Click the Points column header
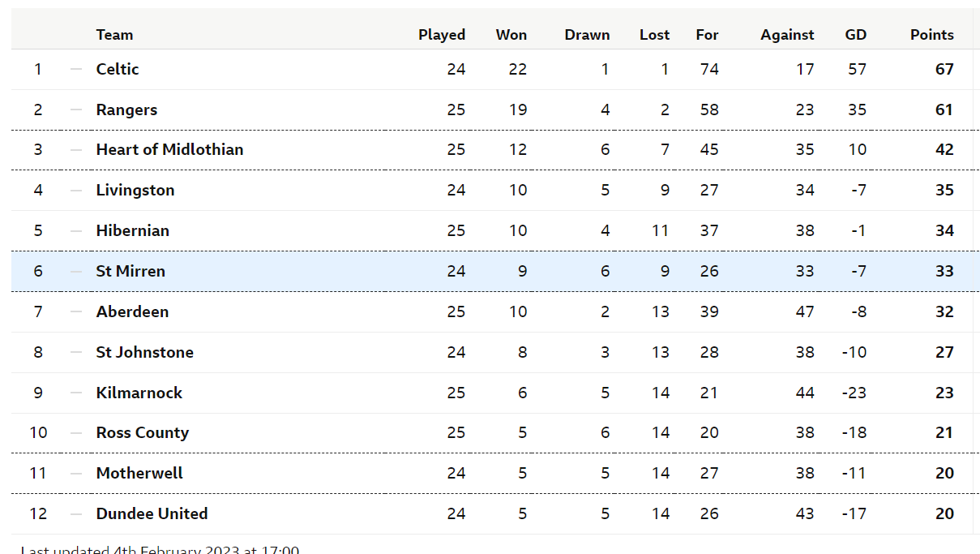 pyautogui.click(x=932, y=35)
